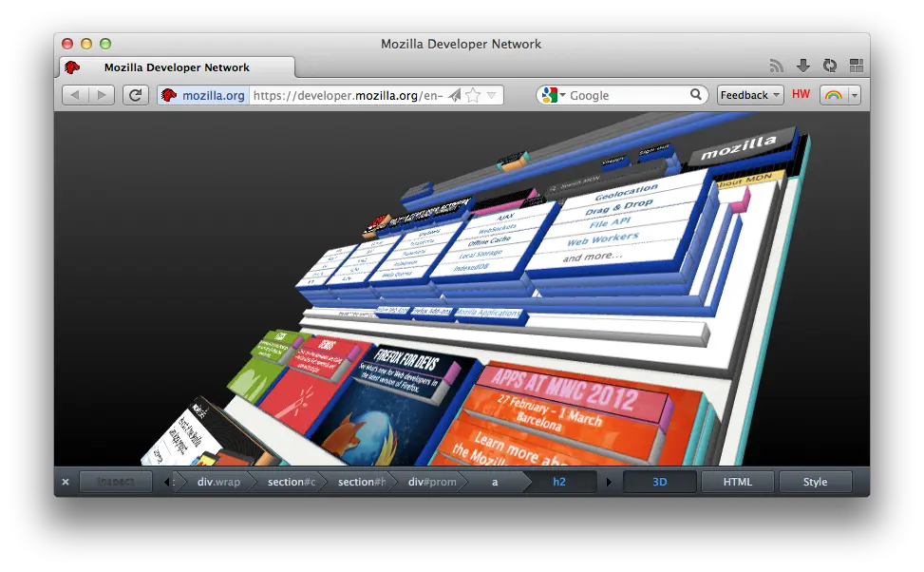The width and height of the screenshot is (924, 572).
Task: Open the Google search engine selector
Action: tap(554, 95)
